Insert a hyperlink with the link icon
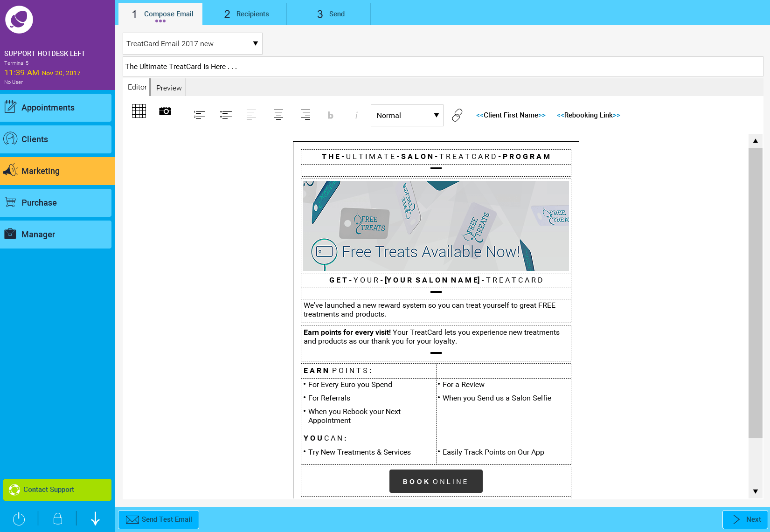 457,115
